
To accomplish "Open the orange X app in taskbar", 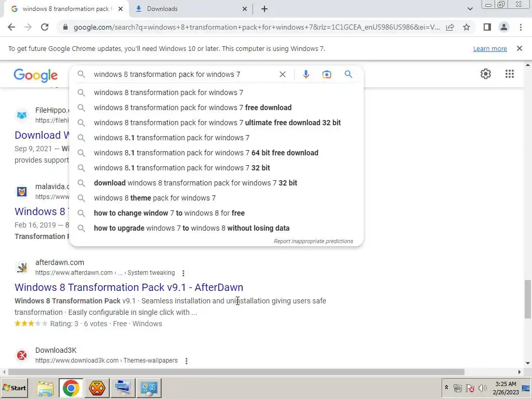I will pyautogui.click(x=97, y=388).
